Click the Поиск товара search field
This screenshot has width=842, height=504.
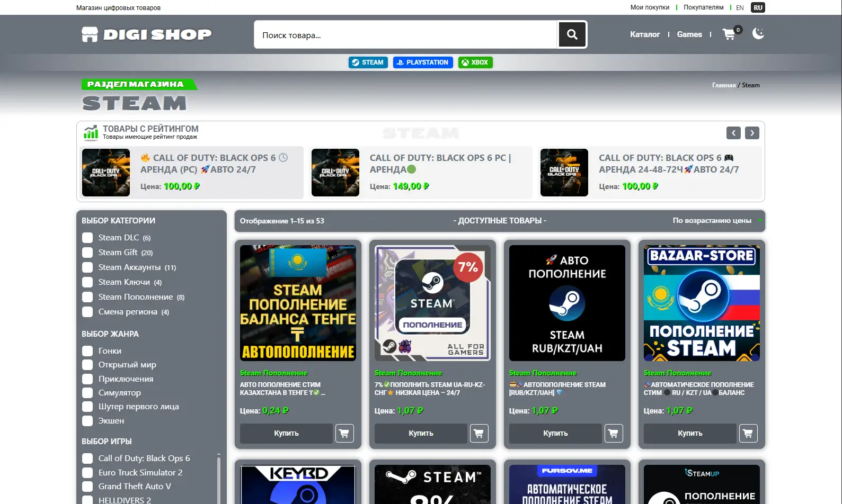coord(406,35)
